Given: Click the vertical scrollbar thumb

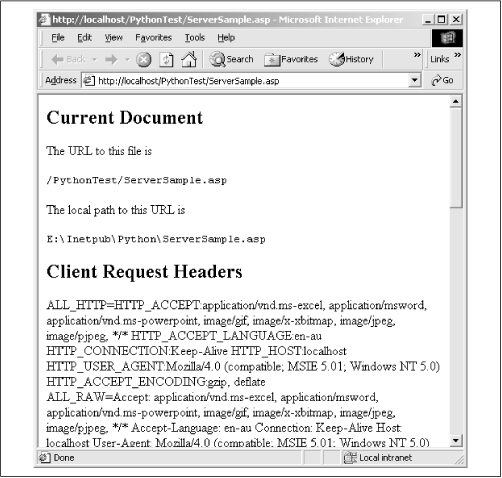Looking at the screenshot, I should point(456,157).
